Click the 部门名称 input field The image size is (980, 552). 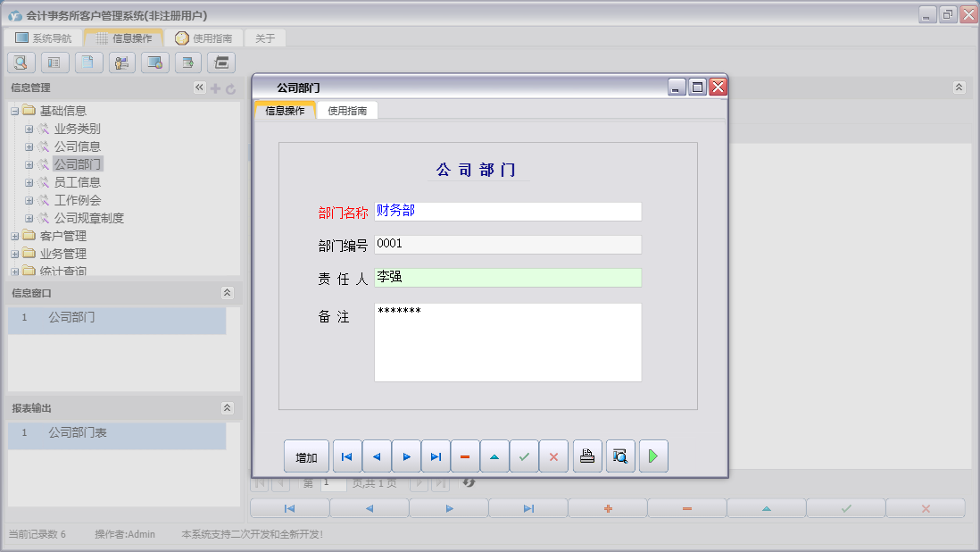tap(507, 212)
